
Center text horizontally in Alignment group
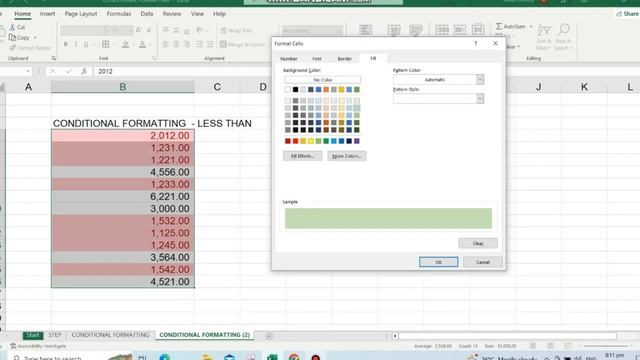(176, 44)
